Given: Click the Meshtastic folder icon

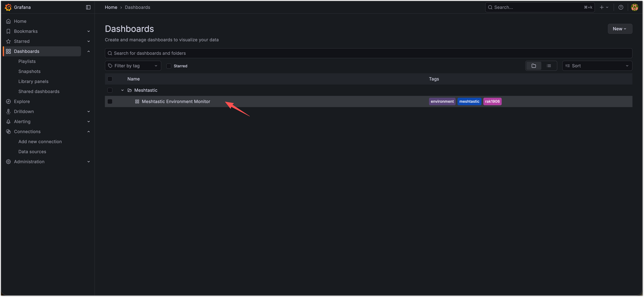Looking at the screenshot, I should [x=129, y=90].
